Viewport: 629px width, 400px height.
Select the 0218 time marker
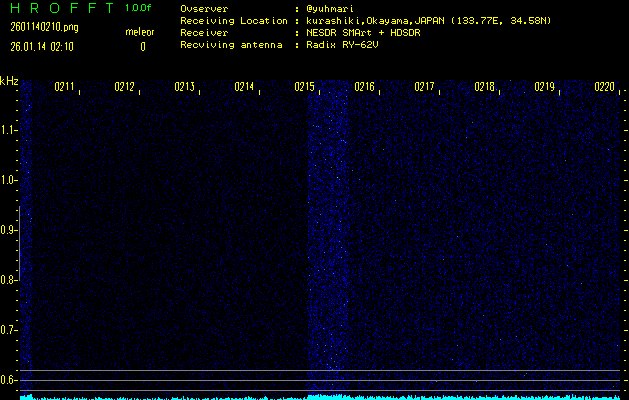point(484,87)
